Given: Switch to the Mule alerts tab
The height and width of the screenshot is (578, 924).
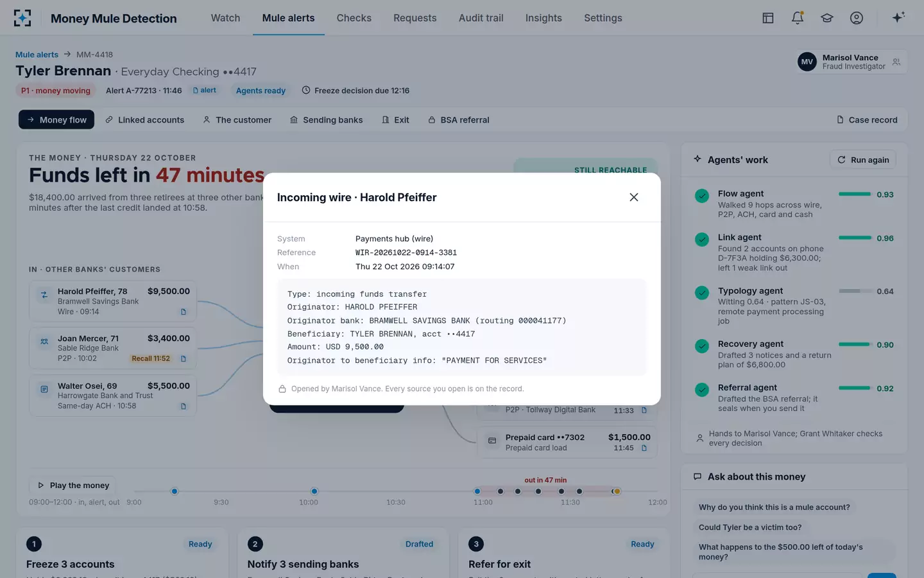Looking at the screenshot, I should 288,18.
